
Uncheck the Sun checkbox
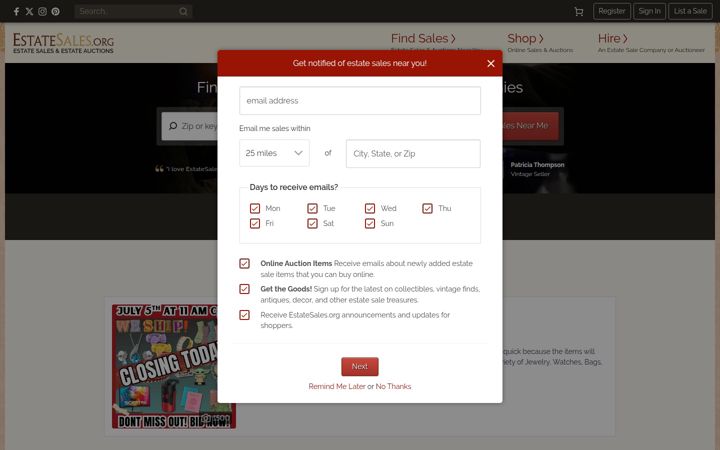tap(370, 224)
